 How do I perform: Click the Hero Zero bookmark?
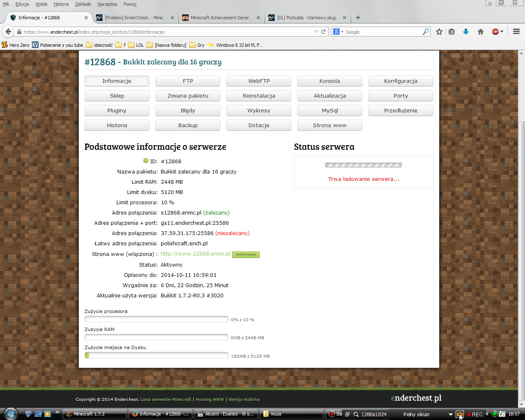(x=16, y=45)
